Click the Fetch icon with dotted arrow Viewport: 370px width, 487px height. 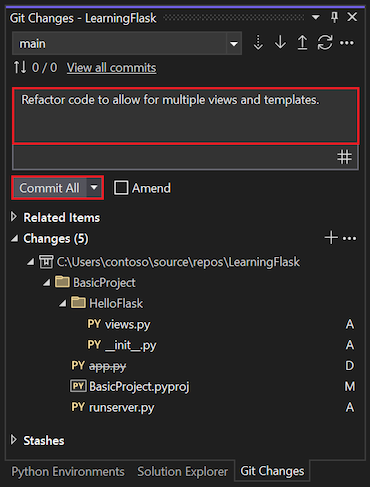coord(258,43)
